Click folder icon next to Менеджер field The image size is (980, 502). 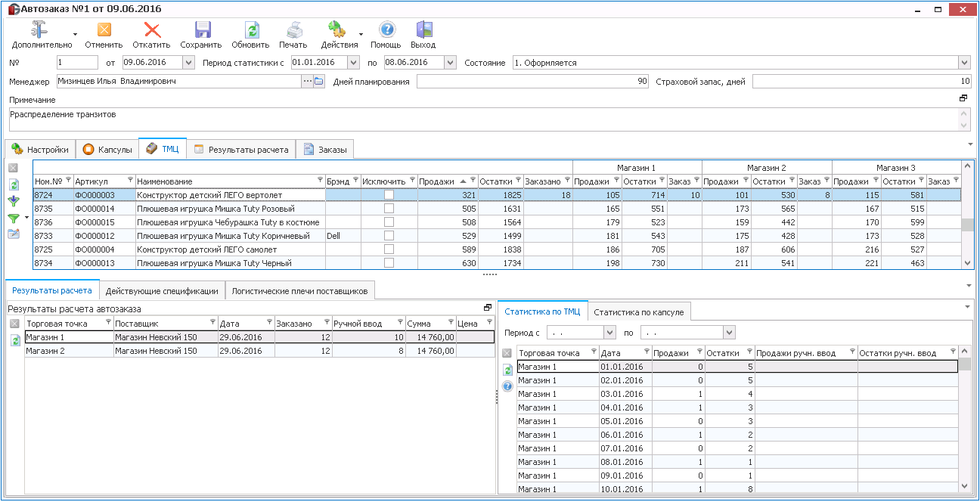point(319,81)
